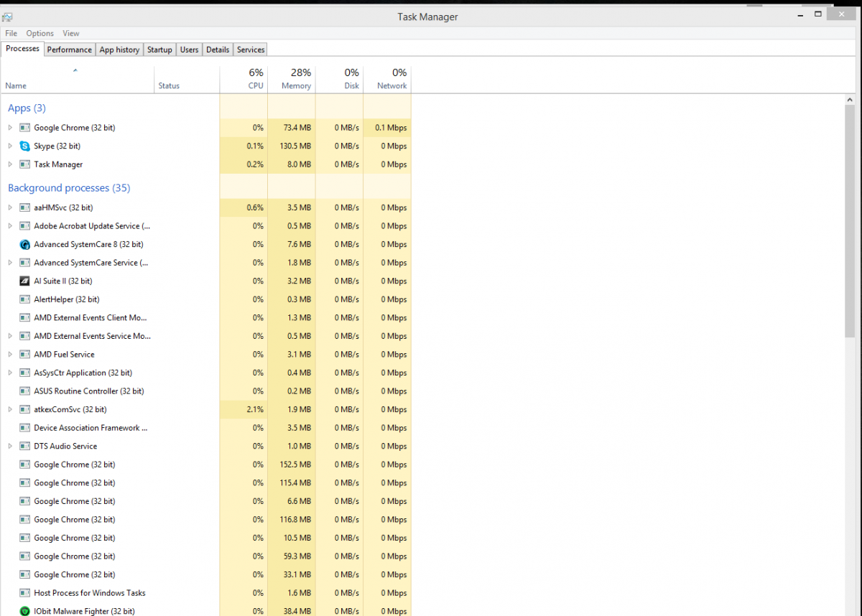
Task: Select the Background processes (35) header
Action: point(69,188)
